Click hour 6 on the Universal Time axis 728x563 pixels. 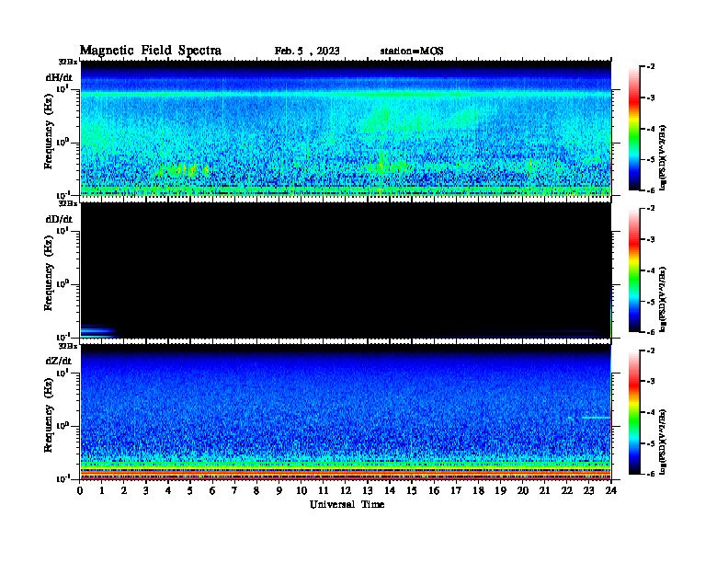click(212, 490)
